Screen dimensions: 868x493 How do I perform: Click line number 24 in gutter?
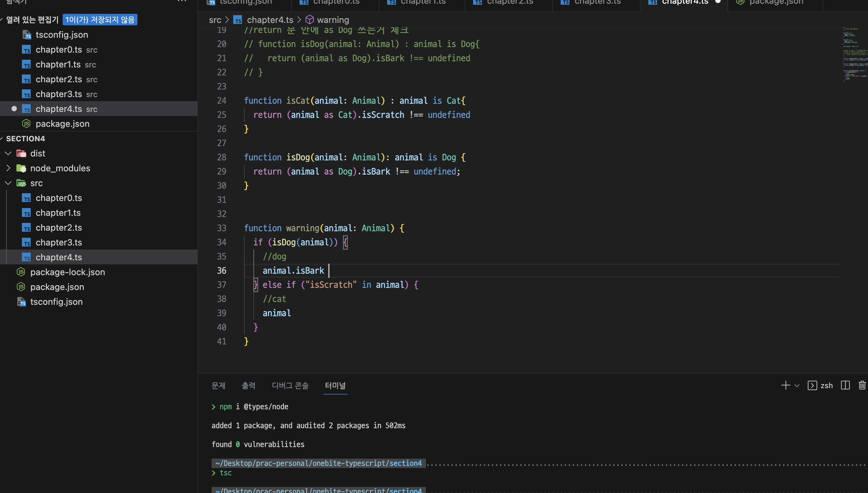(x=222, y=100)
